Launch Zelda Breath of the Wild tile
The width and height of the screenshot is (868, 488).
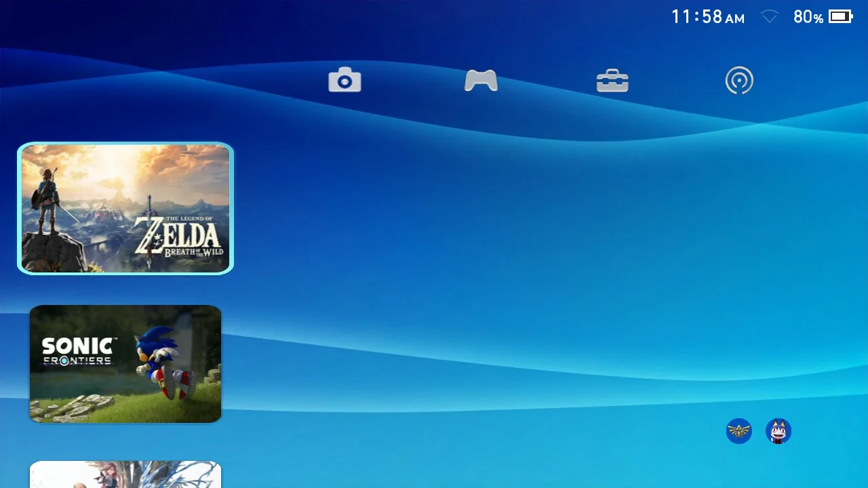point(125,208)
